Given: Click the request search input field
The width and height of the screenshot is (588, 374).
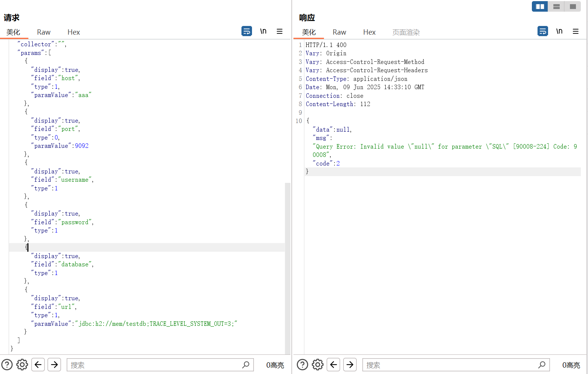Looking at the screenshot, I should pos(154,365).
